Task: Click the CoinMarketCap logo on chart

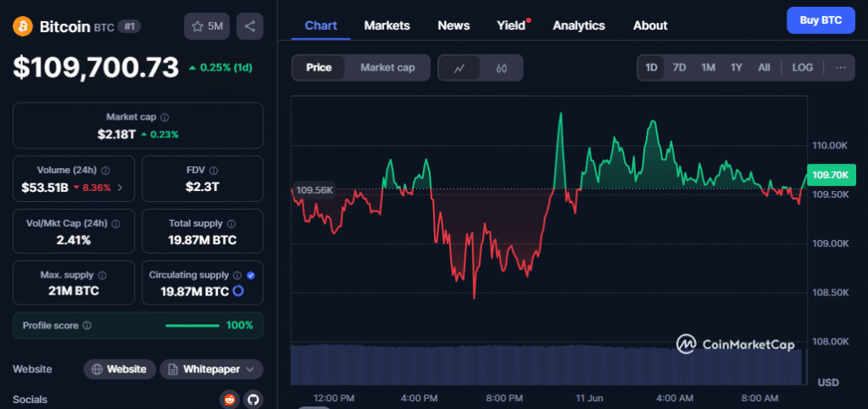Action: (736, 345)
